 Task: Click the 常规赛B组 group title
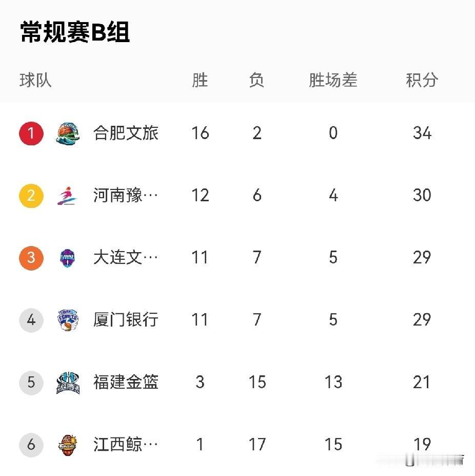click(x=75, y=32)
